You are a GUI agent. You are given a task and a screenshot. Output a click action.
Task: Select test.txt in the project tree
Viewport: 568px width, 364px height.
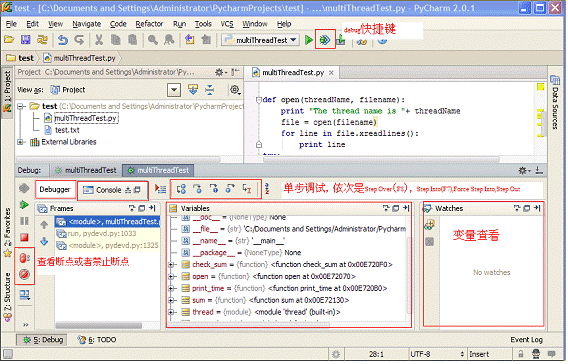click(x=62, y=130)
